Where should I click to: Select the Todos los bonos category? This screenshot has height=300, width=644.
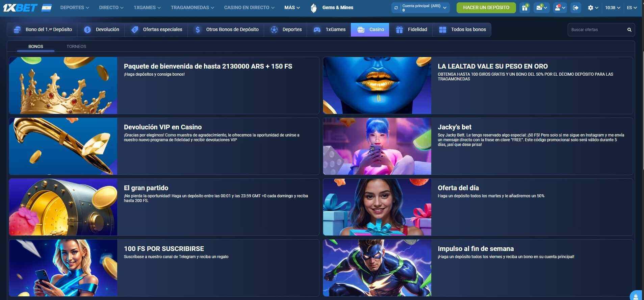coord(462,30)
